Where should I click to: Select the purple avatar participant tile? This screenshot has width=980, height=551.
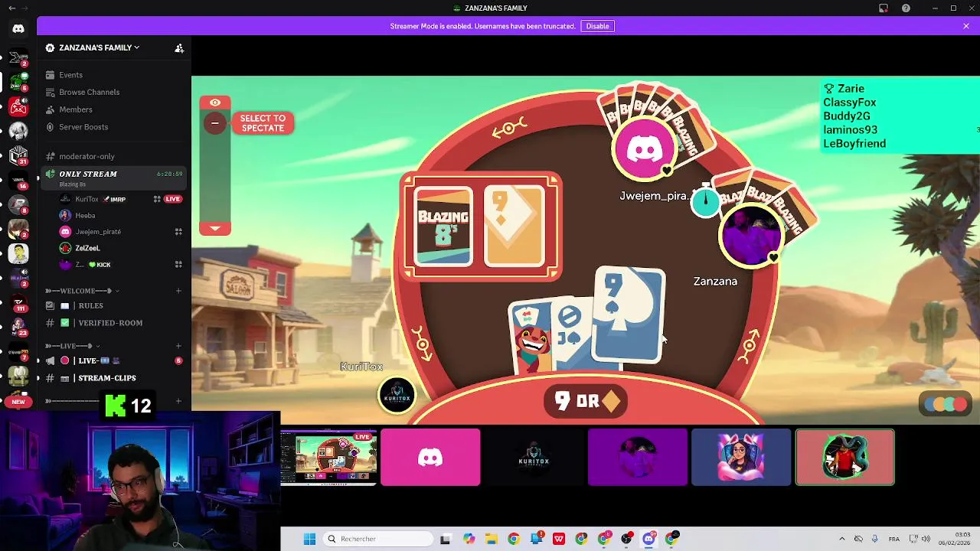(638, 458)
